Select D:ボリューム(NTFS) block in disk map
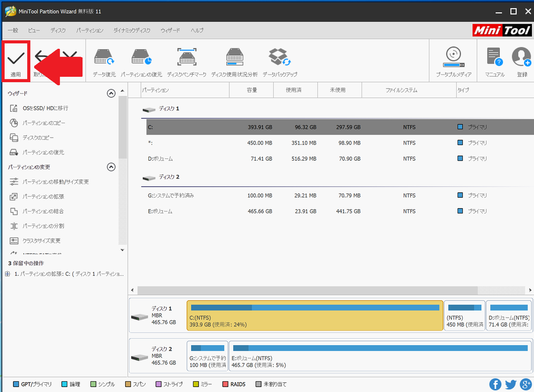The image size is (534, 392). point(509,316)
